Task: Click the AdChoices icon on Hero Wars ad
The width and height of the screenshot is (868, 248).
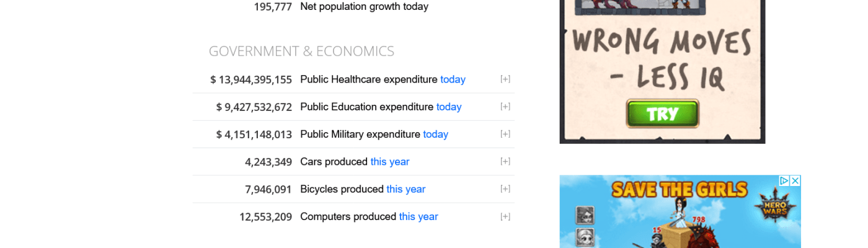Action: tap(784, 180)
